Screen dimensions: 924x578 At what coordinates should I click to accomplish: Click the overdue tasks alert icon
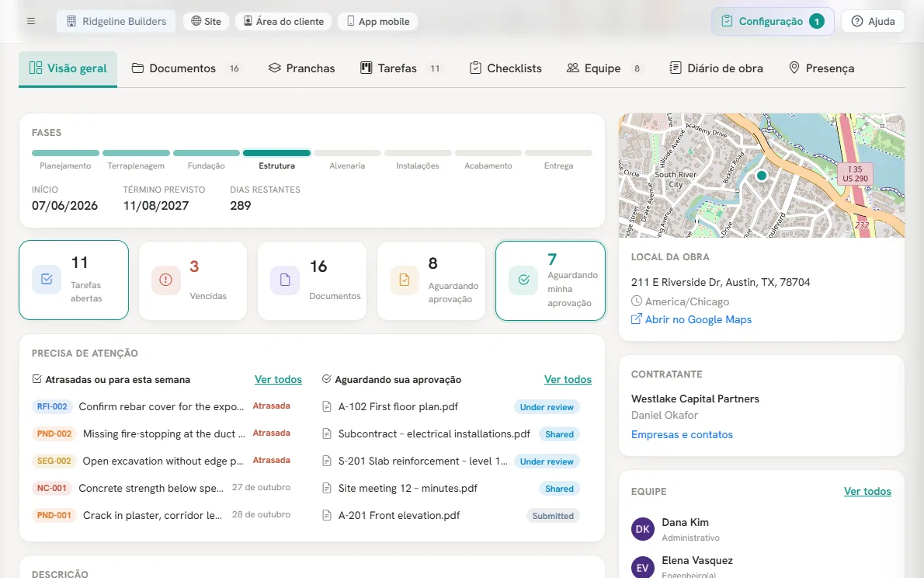pos(165,280)
